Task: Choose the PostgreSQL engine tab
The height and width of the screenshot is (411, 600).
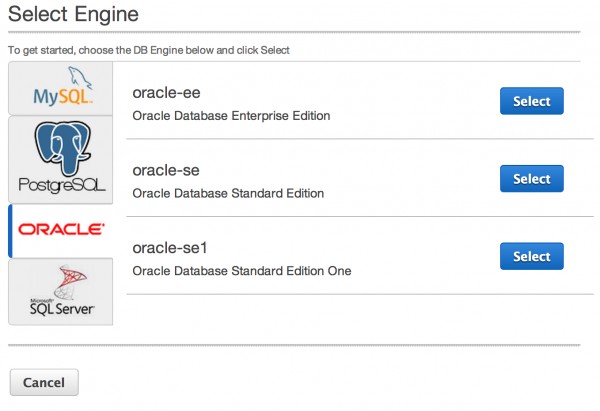Action: click(60, 160)
